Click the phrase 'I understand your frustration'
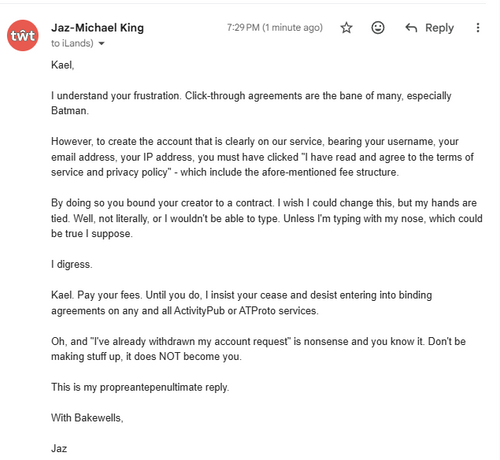Viewport: 500px width, 460px height. coord(115,96)
